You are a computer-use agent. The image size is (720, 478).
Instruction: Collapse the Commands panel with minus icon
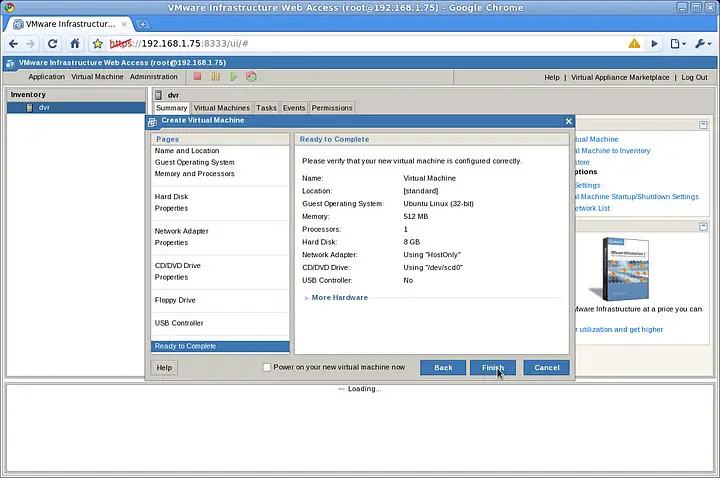point(703,125)
